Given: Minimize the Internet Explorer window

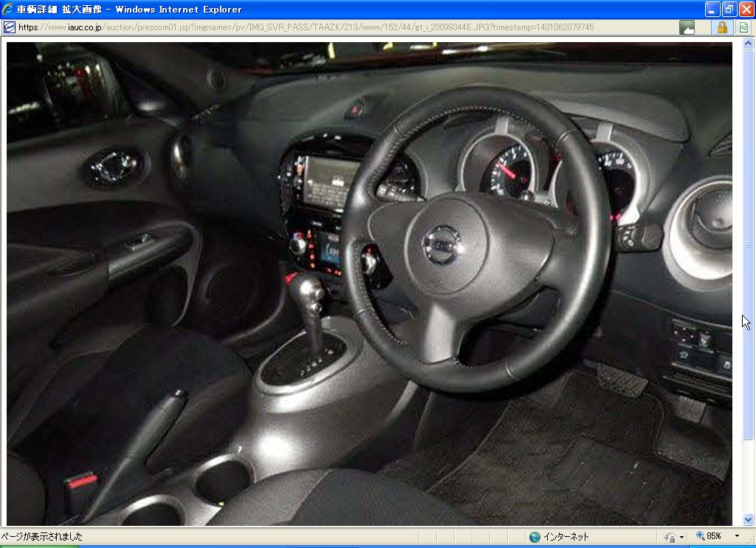Looking at the screenshot, I should click(712, 10).
